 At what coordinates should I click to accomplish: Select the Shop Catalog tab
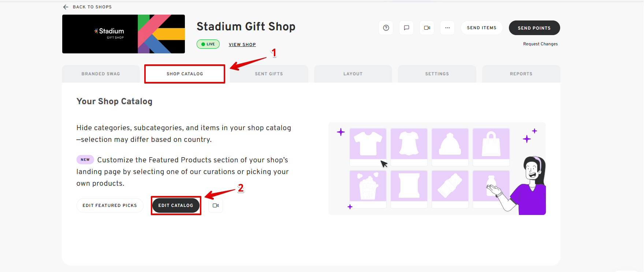click(x=185, y=74)
